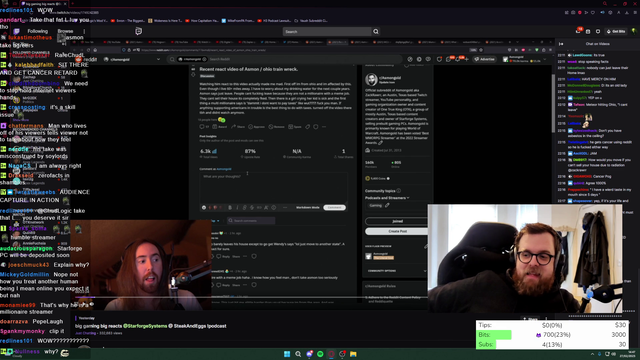Toggle italic in comment editor

pyautogui.click(x=237, y=207)
